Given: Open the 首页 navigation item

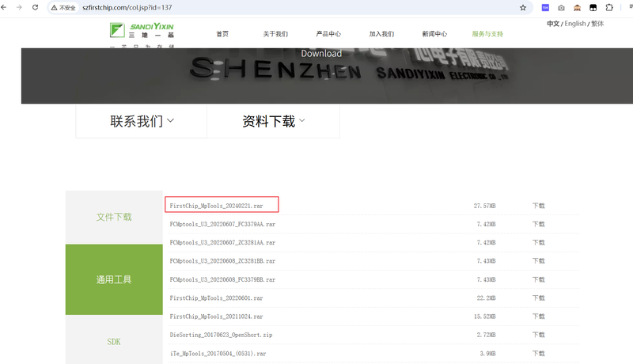Looking at the screenshot, I should tap(222, 34).
